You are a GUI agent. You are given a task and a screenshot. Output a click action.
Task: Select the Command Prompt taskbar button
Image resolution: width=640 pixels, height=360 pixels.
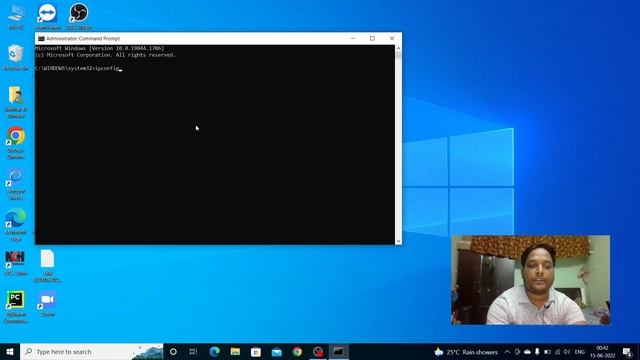(x=339, y=351)
